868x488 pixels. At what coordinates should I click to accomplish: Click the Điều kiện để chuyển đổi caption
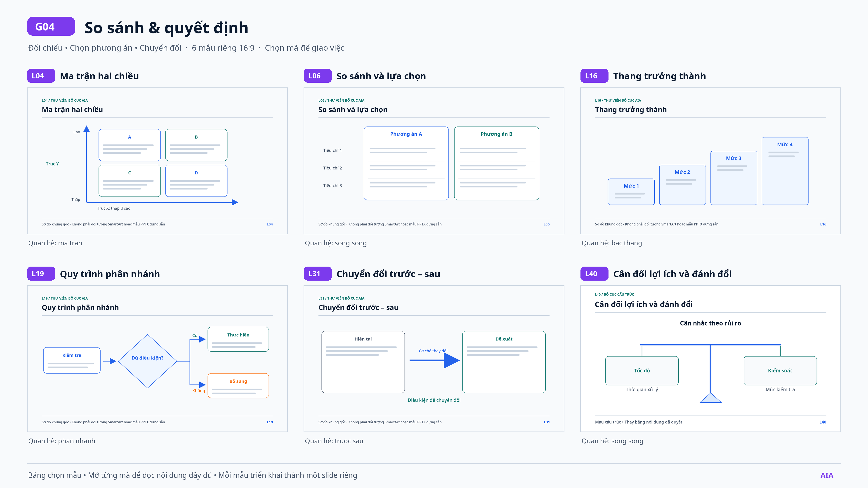[x=434, y=400]
